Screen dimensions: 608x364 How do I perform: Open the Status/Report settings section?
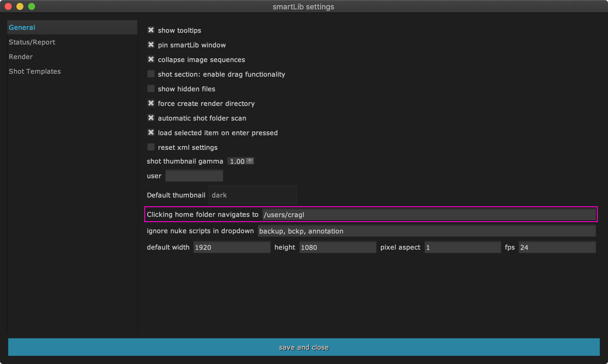click(32, 42)
